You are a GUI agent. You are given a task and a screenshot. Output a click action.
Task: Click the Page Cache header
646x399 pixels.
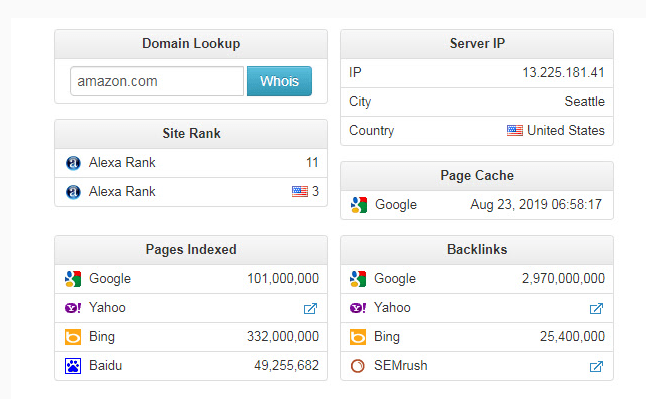pyautogui.click(x=477, y=176)
